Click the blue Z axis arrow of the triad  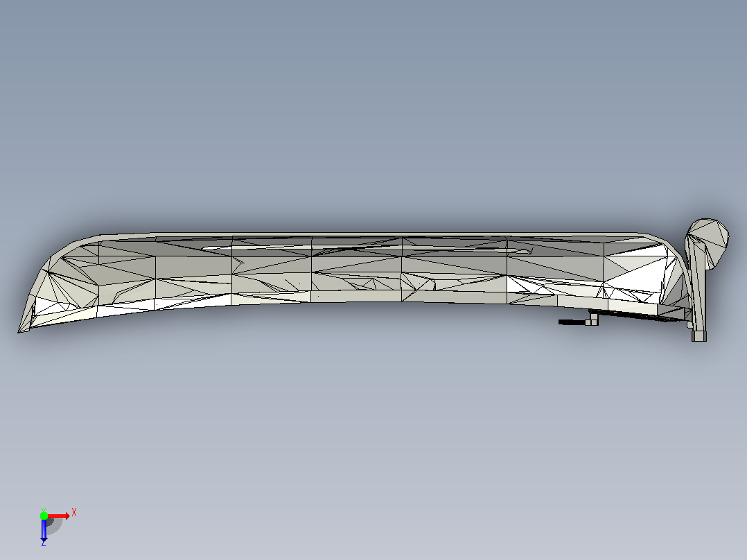pyautogui.click(x=44, y=530)
